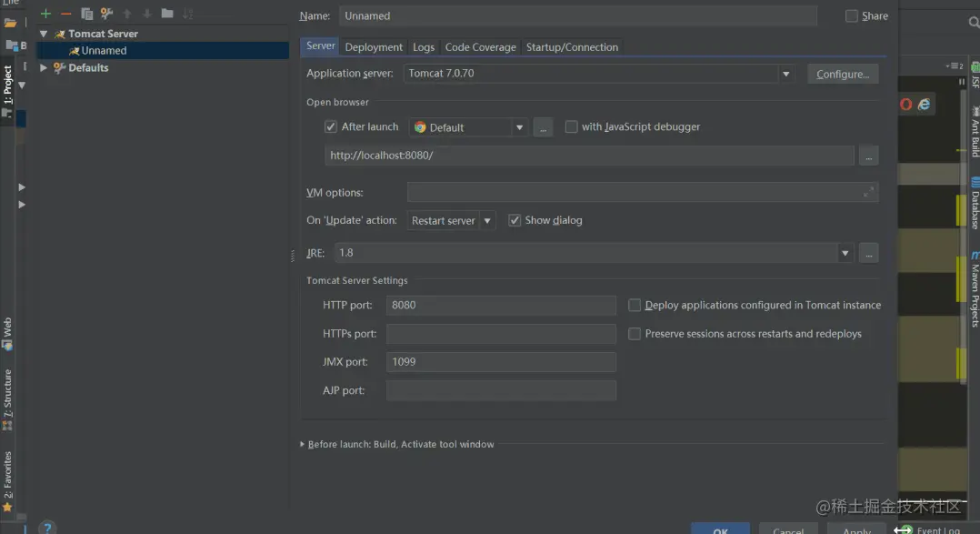Switch to the Deployment tab

click(374, 47)
